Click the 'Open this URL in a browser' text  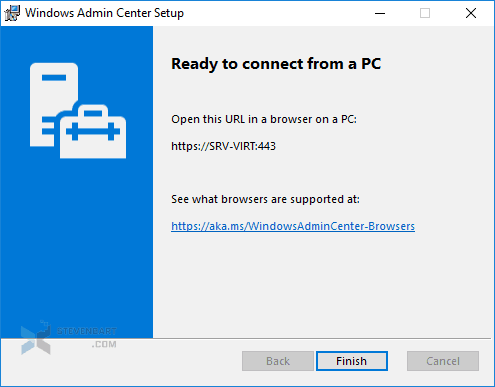(x=264, y=119)
